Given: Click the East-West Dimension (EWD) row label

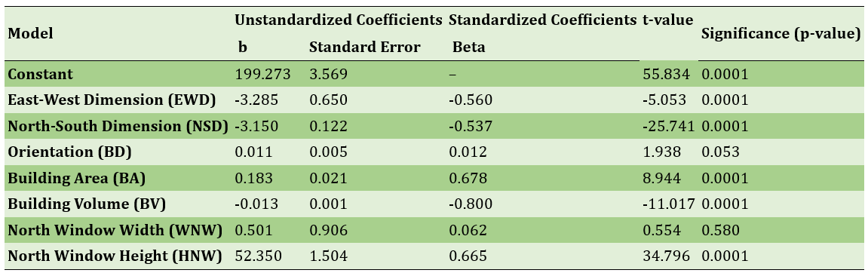Looking at the screenshot, I should pos(112,100).
